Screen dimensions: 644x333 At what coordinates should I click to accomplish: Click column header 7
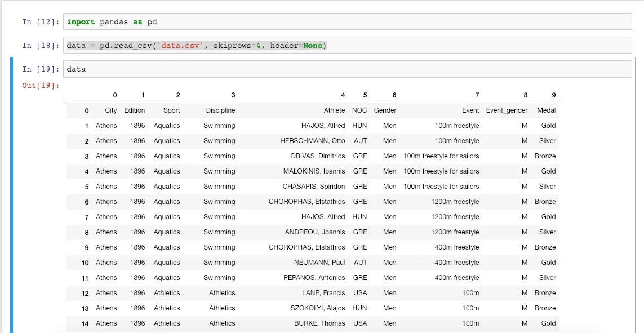[x=477, y=95]
